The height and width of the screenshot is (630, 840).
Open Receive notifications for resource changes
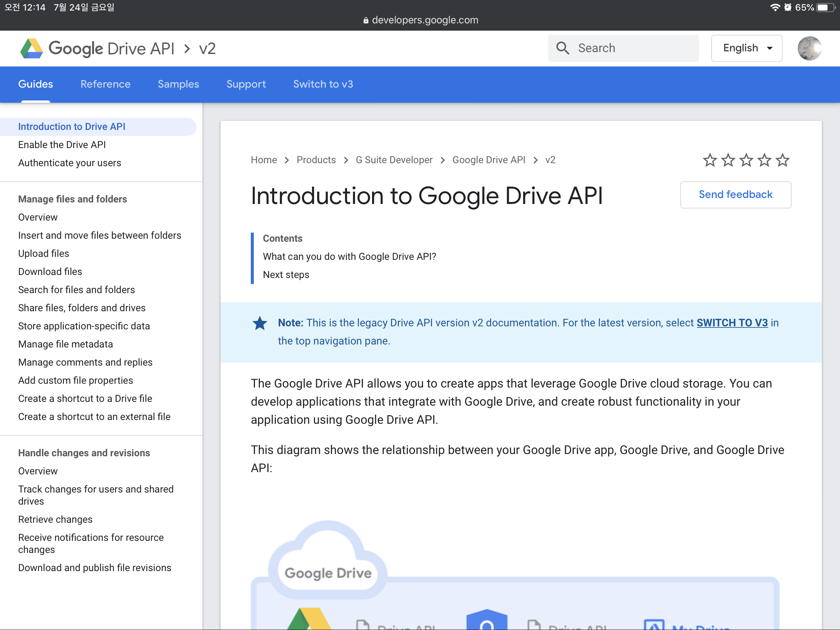click(91, 544)
